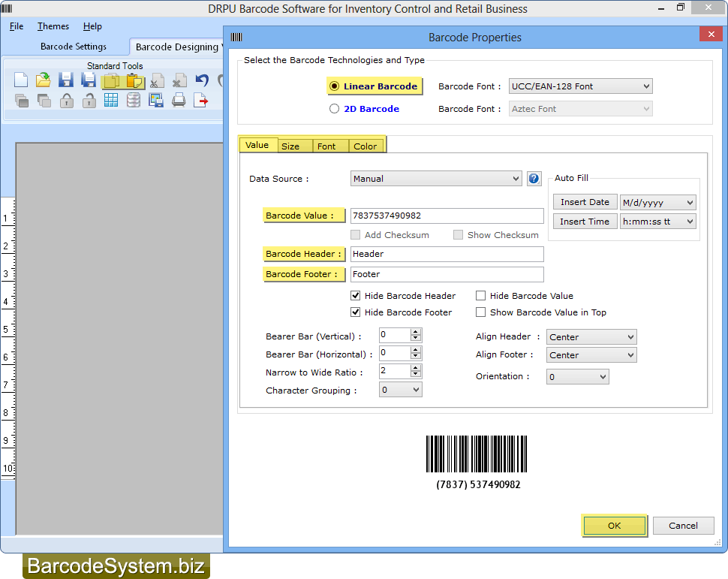Open the Help menu
This screenshot has height=579, width=728.
pyautogui.click(x=92, y=26)
